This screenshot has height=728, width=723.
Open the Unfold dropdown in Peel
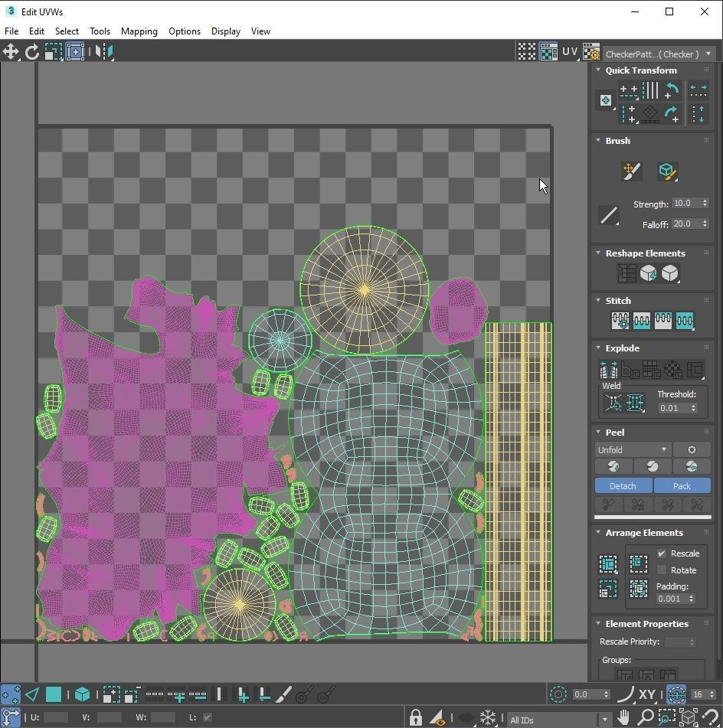point(632,450)
